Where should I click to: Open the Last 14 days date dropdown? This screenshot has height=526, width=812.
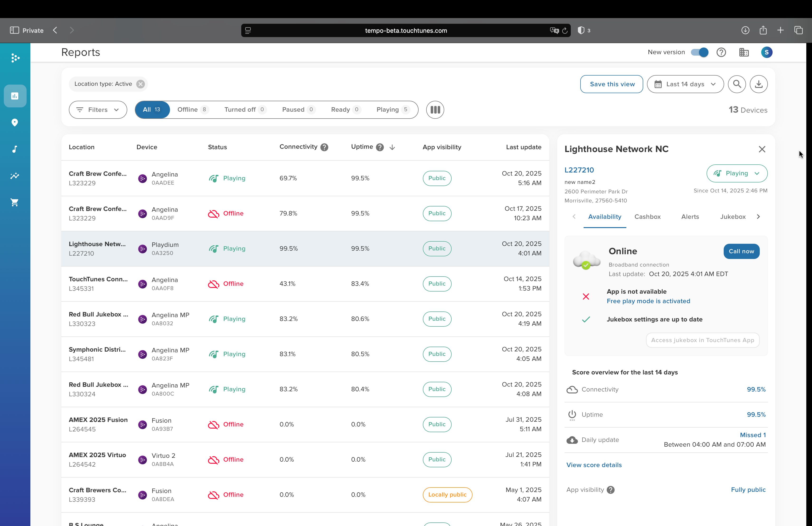(x=685, y=84)
